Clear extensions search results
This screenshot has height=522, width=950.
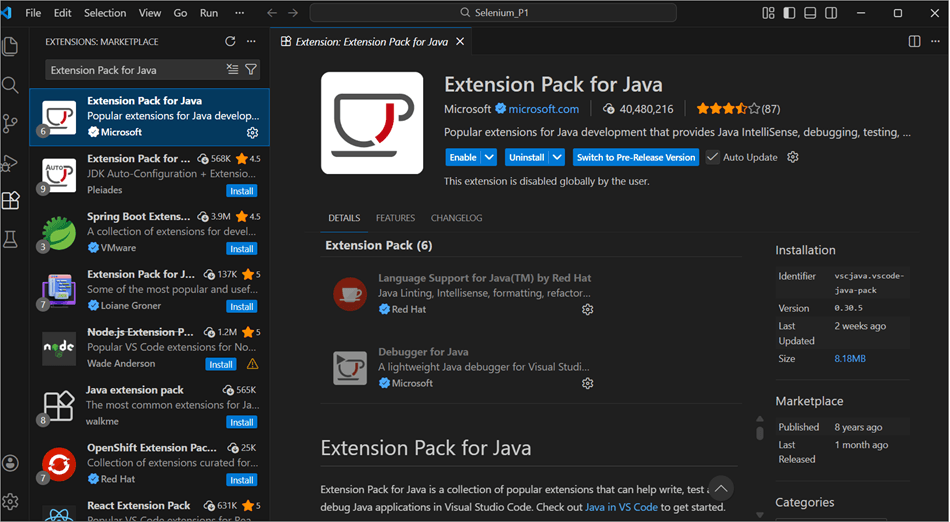click(233, 70)
